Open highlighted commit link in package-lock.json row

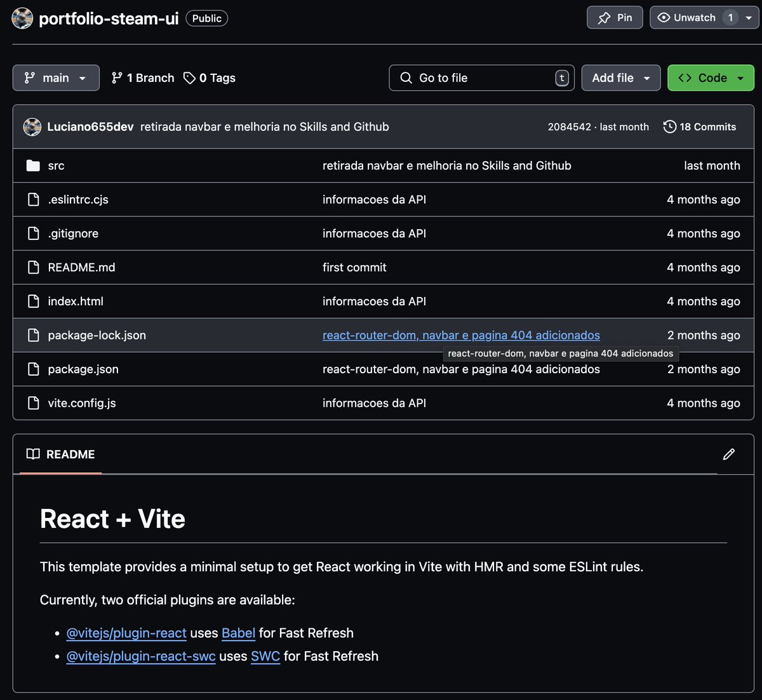click(461, 336)
